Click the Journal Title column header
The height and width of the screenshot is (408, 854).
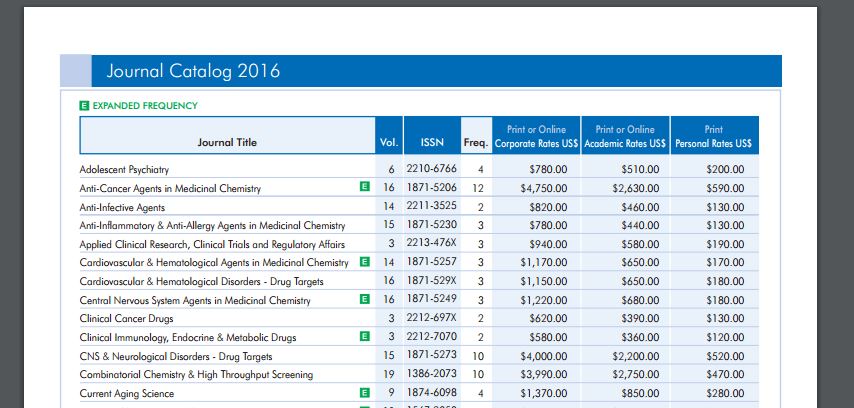pos(227,142)
